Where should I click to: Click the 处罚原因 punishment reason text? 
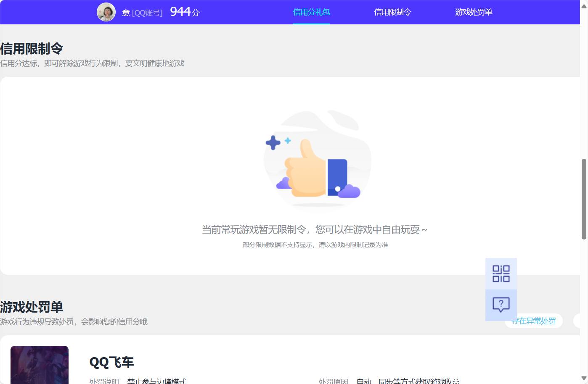(x=333, y=381)
